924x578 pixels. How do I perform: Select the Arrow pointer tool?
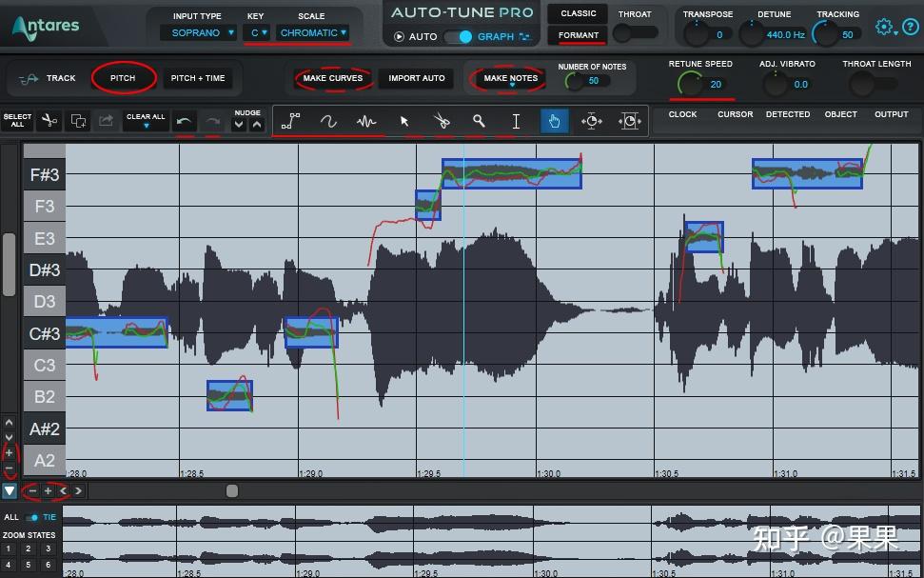click(x=404, y=122)
